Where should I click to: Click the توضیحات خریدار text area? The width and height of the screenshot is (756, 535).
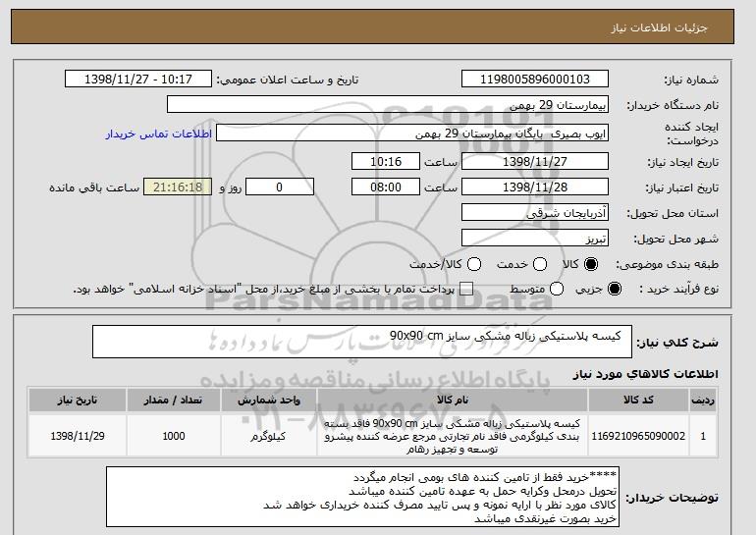click(x=362, y=497)
